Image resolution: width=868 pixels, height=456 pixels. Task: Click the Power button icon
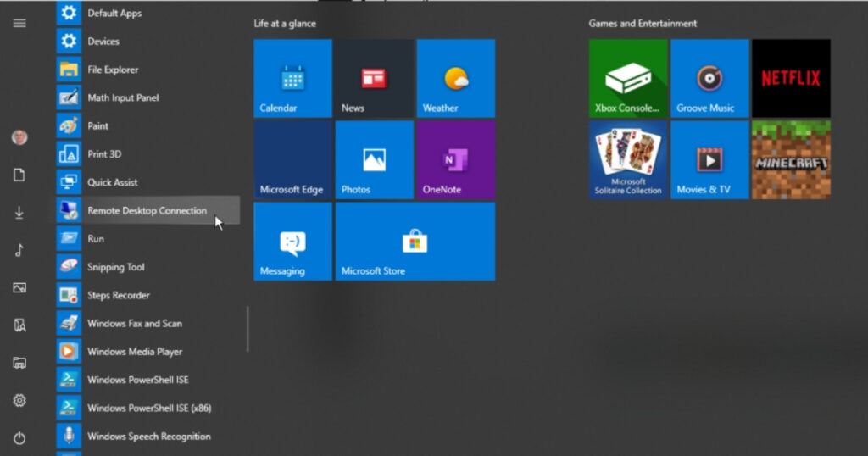(x=19, y=438)
